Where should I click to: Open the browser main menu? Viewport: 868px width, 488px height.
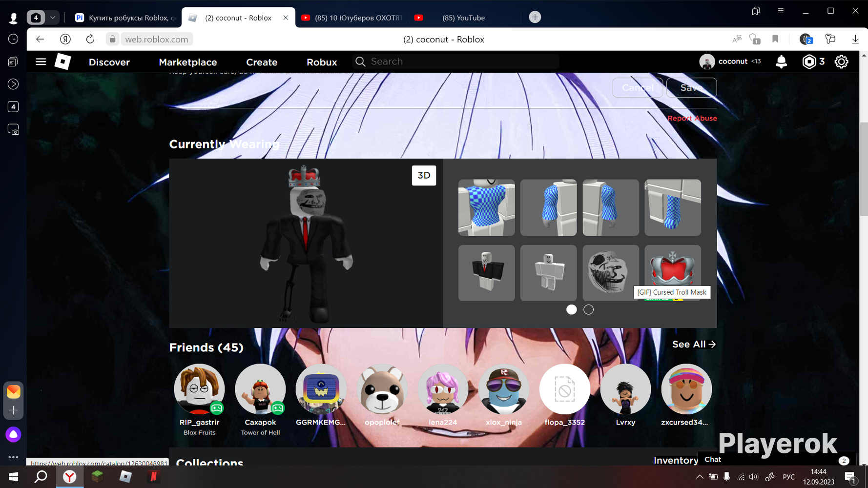click(781, 11)
